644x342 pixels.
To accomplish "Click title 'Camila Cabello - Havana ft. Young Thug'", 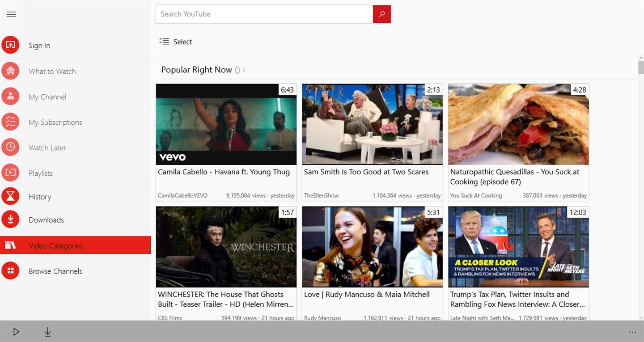I will (x=224, y=172).
